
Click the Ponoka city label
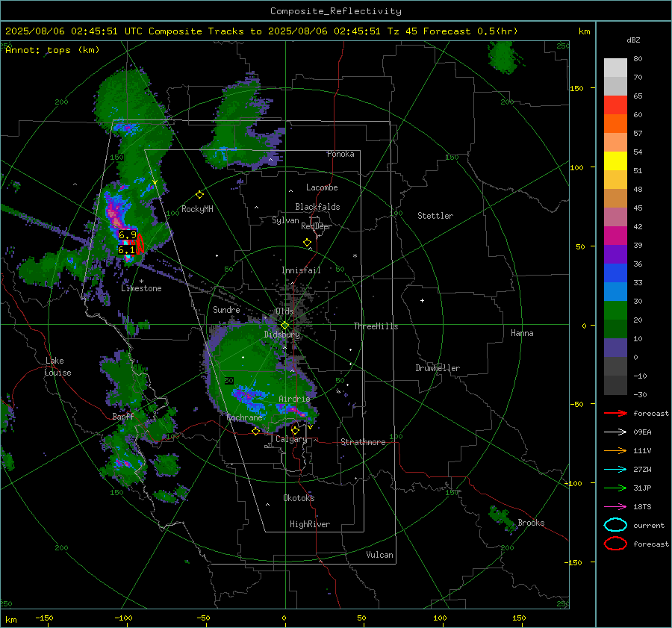340,154
